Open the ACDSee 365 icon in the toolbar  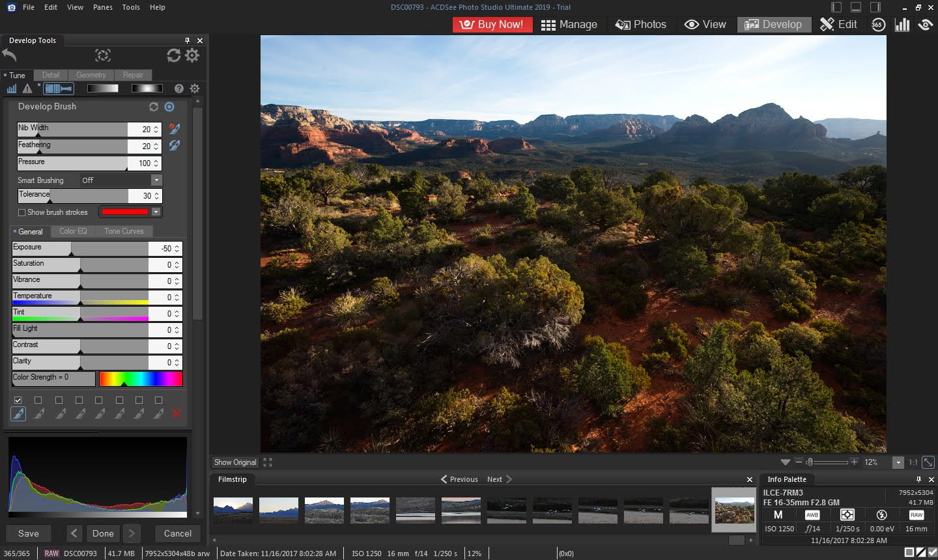point(878,24)
